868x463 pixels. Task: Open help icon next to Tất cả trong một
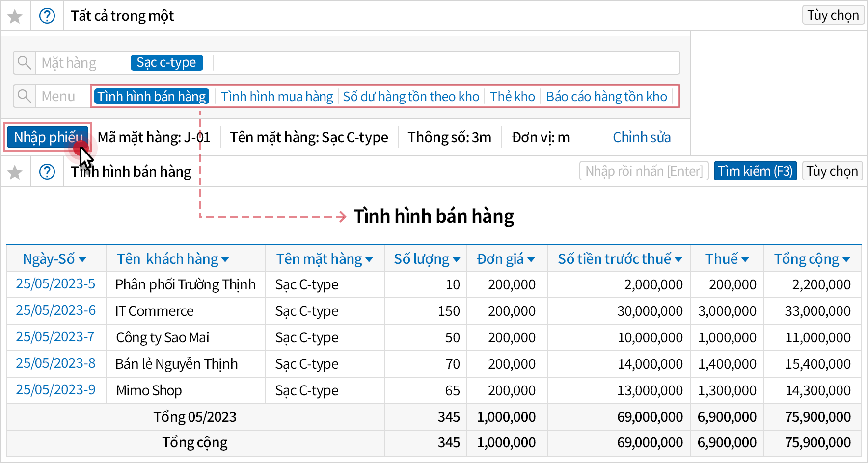click(x=47, y=16)
